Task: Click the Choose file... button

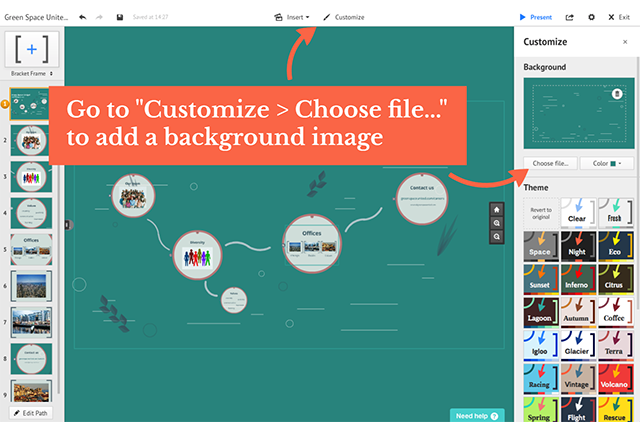Action: click(x=550, y=163)
